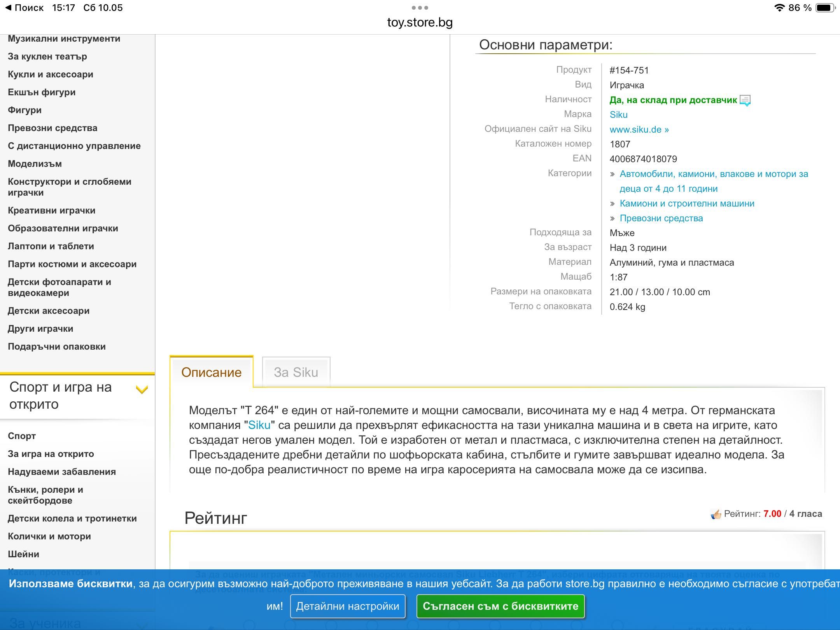Tap the Да, на склад при доставчик status
This screenshot has width=840, height=630.
click(673, 100)
